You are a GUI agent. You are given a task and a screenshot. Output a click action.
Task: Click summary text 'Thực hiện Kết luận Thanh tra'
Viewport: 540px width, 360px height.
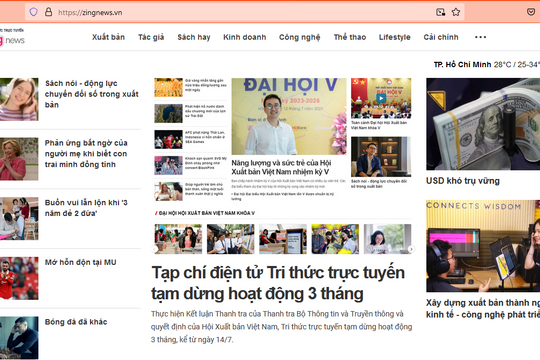[x=281, y=327]
